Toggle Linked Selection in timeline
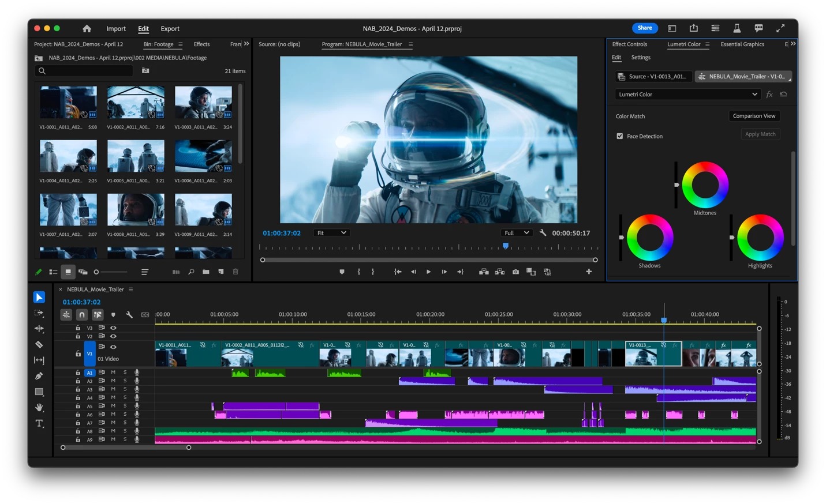This screenshot has width=826, height=504. [x=98, y=314]
